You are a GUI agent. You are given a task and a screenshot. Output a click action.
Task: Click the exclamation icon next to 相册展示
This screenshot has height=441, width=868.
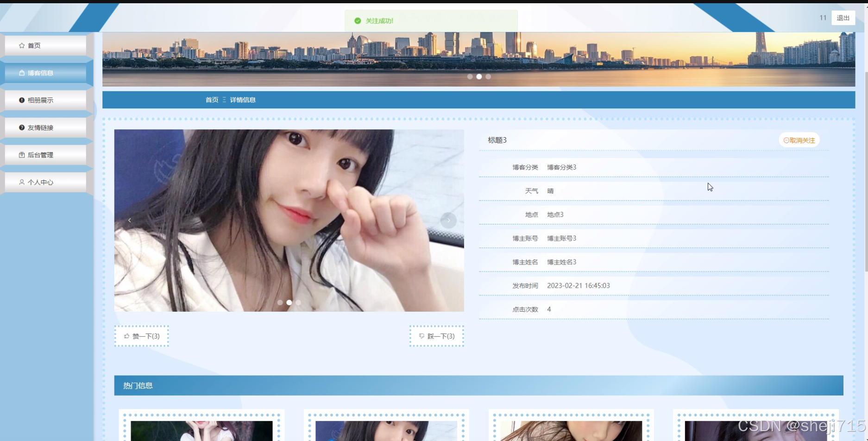[21, 100]
